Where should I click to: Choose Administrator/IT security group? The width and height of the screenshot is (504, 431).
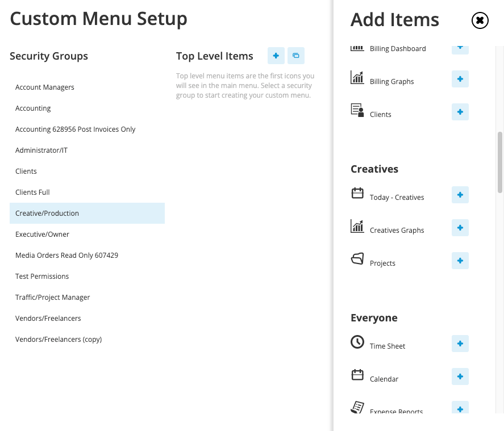(87, 150)
